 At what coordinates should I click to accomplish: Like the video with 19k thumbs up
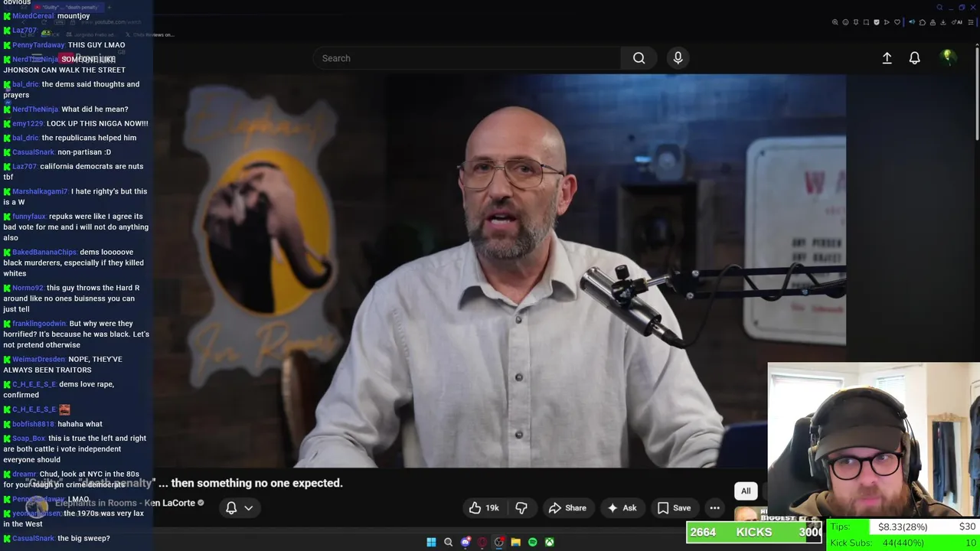pyautogui.click(x=484, y=507)
